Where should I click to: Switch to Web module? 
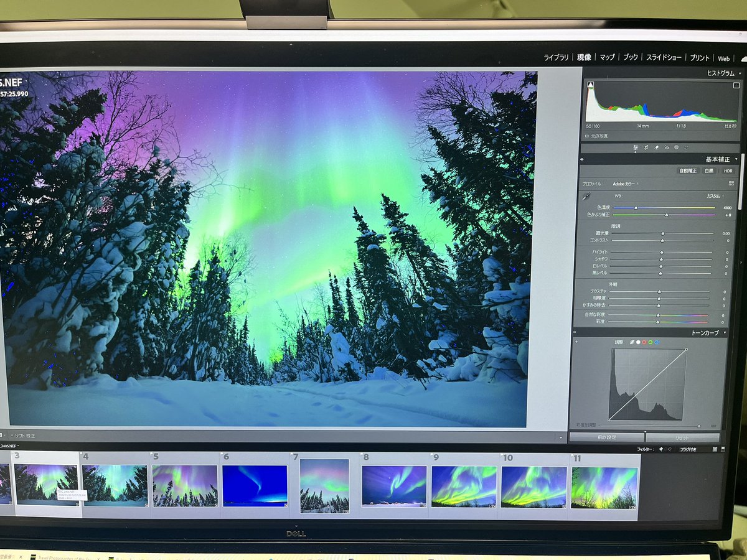724,58
